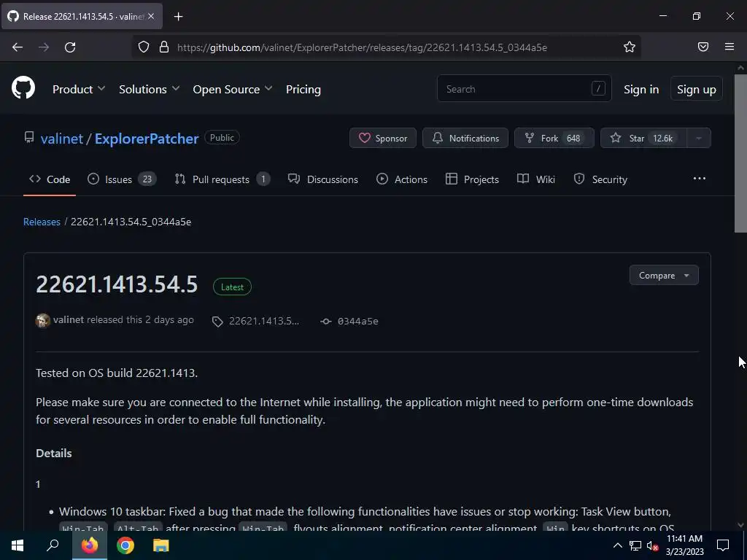Open the Code tab
The width and height of the screenshot is (747, 560).
[x=50, y=179]
